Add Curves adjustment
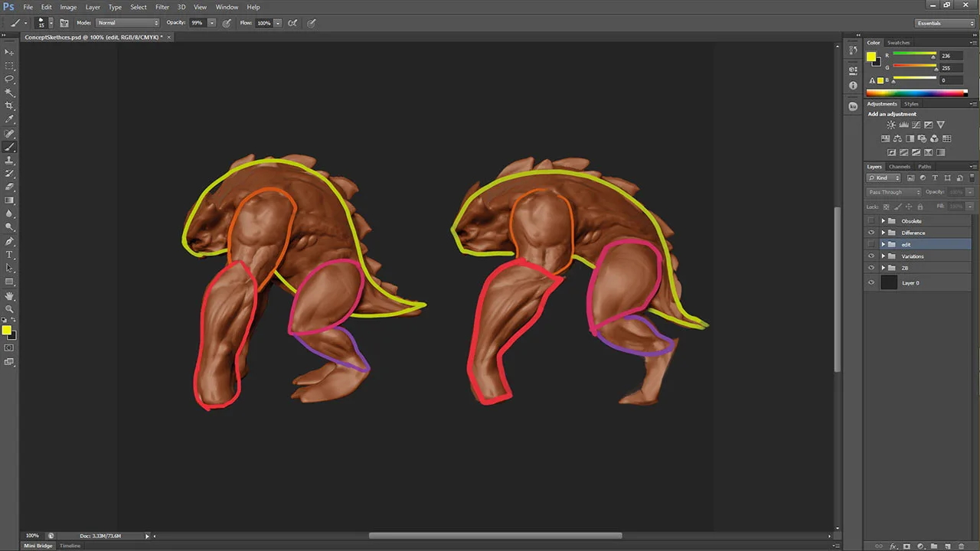 tap(916, 125)
